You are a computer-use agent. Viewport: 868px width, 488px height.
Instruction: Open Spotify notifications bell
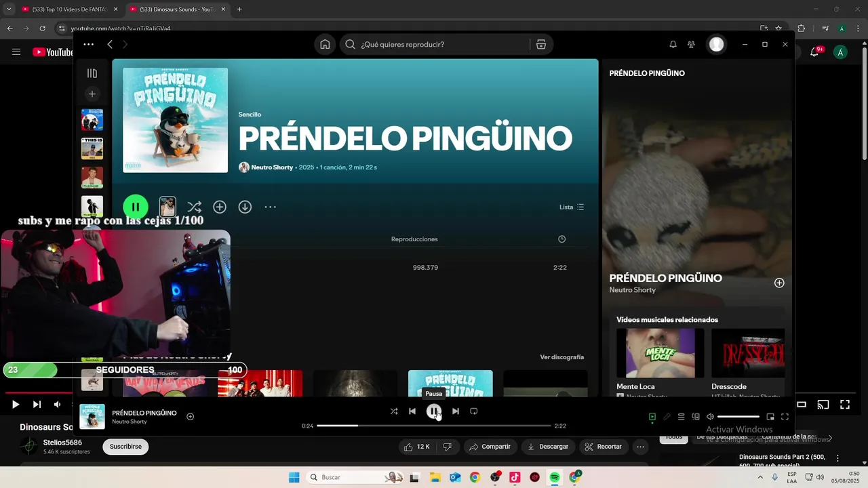pyautogui.click(x=673, y=44)
